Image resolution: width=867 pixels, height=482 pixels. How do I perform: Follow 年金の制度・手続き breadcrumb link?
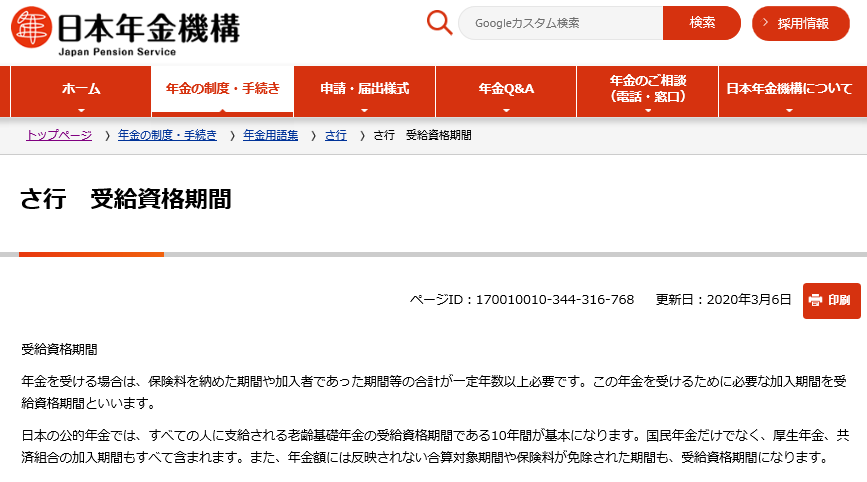point(167,135)
